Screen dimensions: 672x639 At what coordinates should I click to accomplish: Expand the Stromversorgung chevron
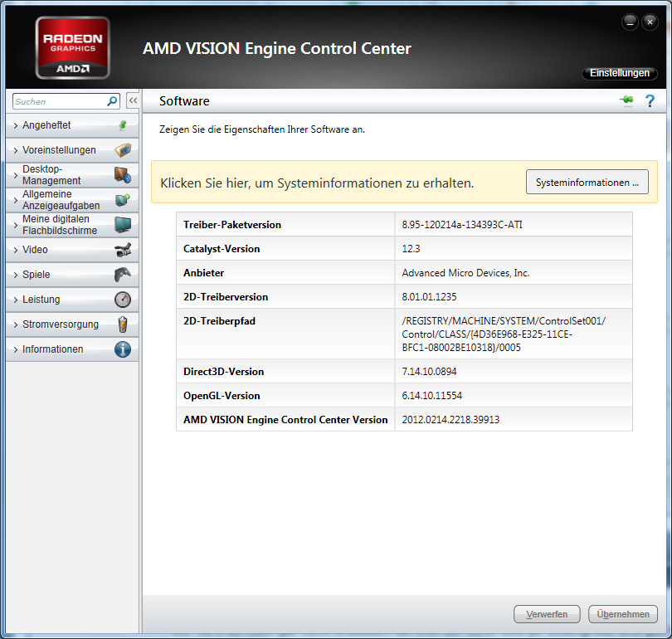click(x=16, y=324)
